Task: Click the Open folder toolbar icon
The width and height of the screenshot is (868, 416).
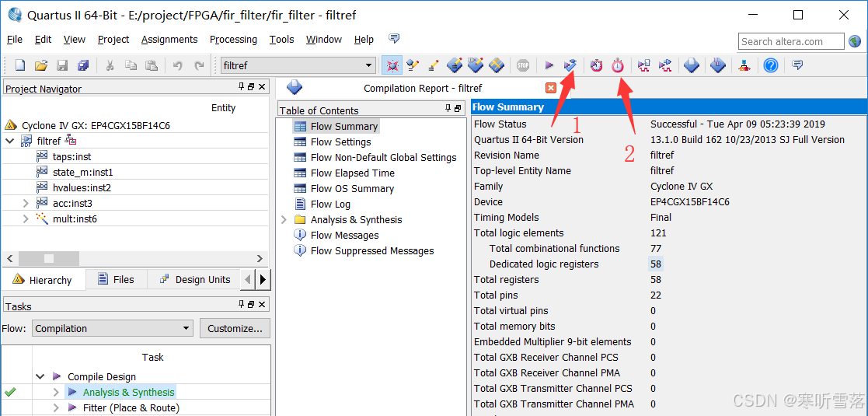Action: (41, 65)
